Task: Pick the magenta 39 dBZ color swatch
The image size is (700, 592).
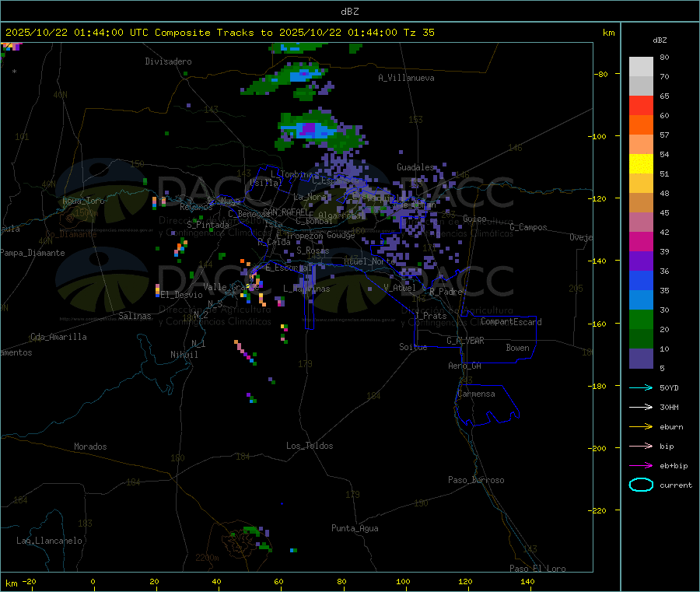Action: point(641,241)
